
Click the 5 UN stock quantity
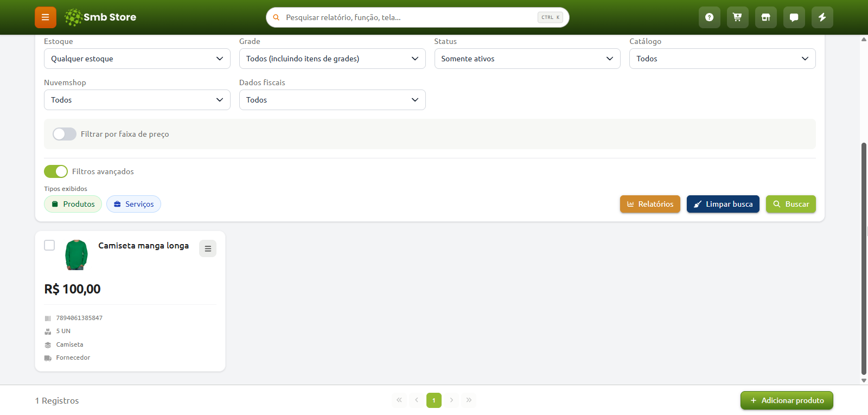tap(63, 331)
